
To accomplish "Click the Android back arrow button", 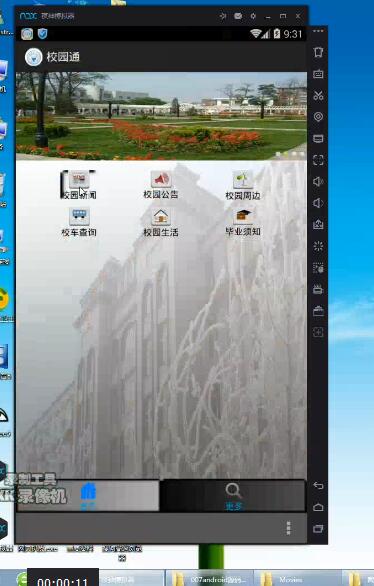I will pyautogui.click(x=318, y=485).
